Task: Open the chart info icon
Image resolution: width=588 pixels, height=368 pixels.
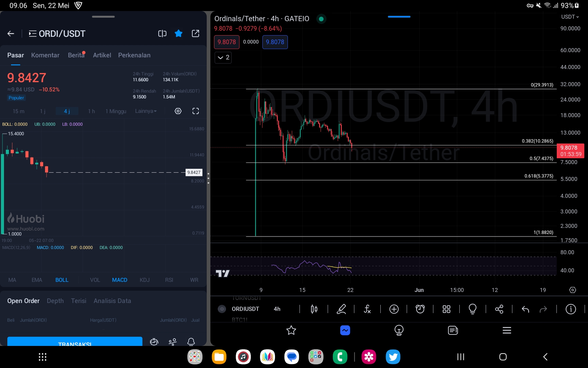Action: [571, 309]
